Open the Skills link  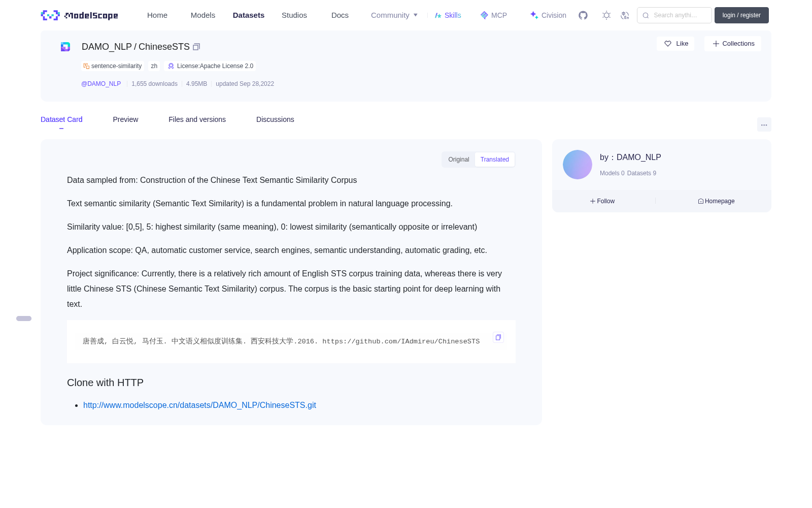[x=448, y=15]
